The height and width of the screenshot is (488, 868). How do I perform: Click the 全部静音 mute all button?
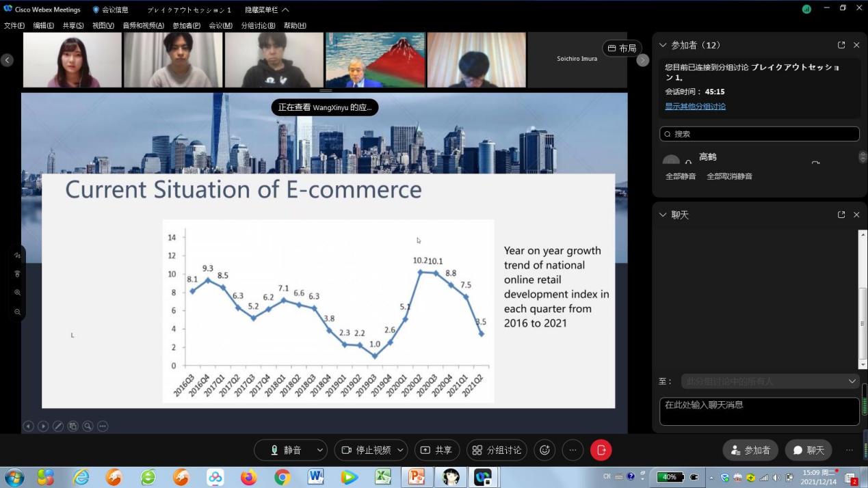tap(681, 176)
